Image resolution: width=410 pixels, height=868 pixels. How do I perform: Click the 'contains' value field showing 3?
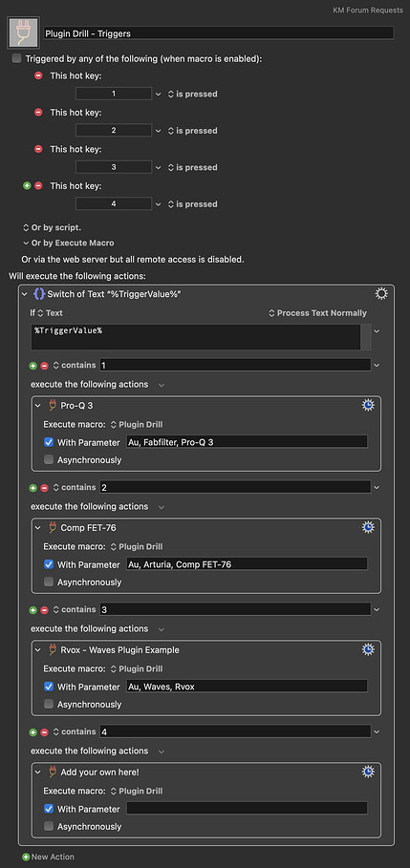tap(235, 609)
